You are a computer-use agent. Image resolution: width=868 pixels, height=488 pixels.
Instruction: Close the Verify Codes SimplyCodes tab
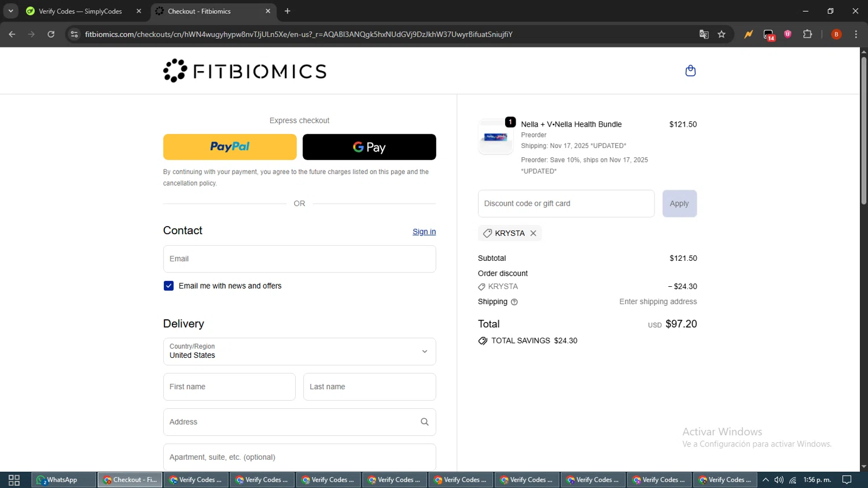(139, 11)
